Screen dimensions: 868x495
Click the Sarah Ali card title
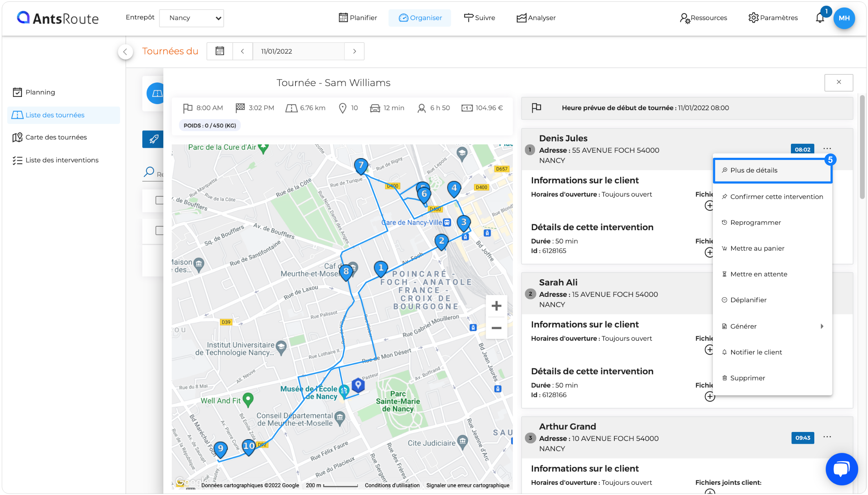[x=558, y=282]
